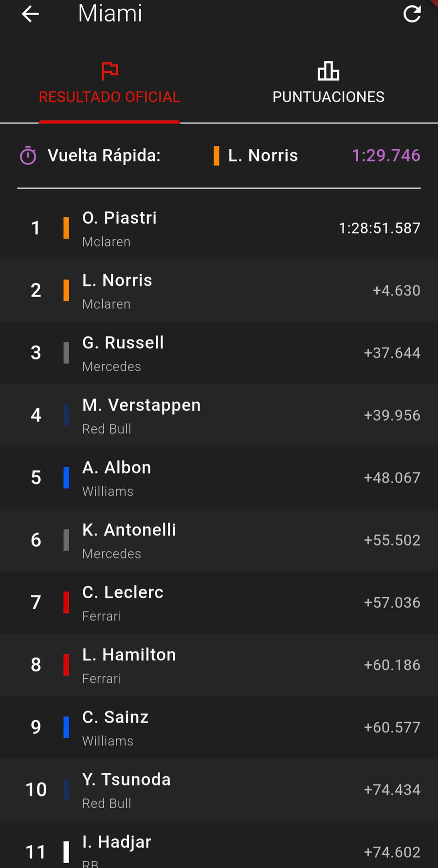Viewport: 438px width, 868px height.
Task: Tap the red flag icon
Action: 109,71
